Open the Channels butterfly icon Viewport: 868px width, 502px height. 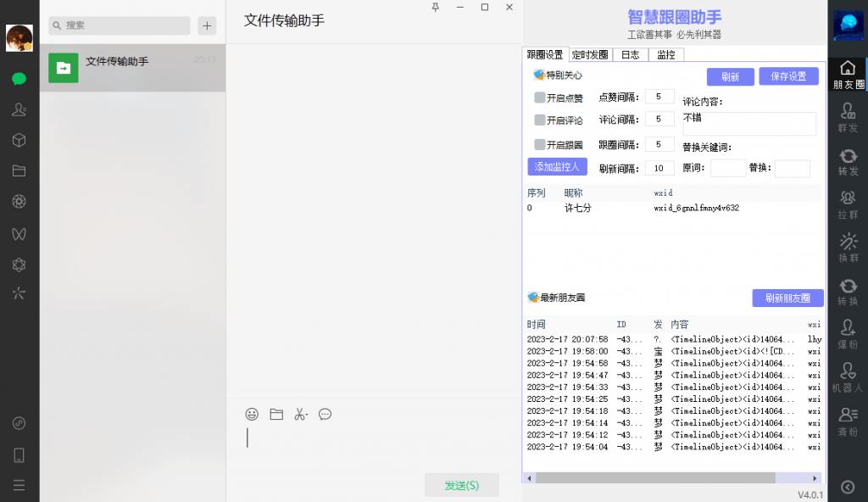pos(19,234)
